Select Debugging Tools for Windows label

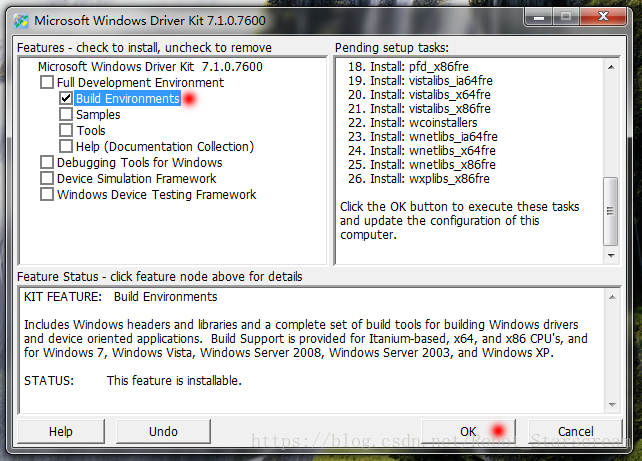[x=140, y=163]
